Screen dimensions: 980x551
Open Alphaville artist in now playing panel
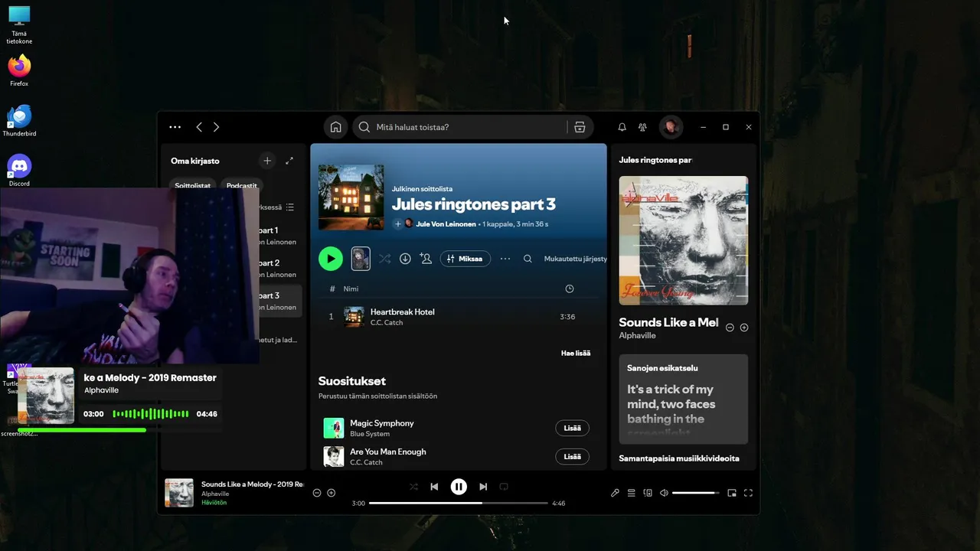click(x=637, y=335)
